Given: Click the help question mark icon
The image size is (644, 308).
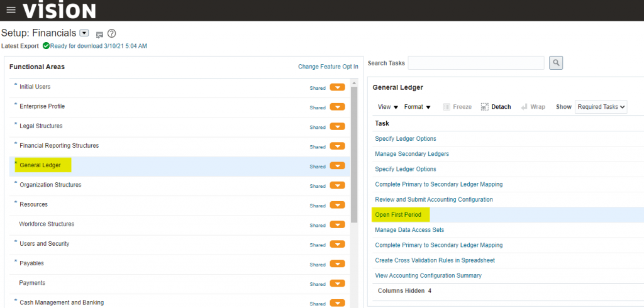Looking at the screenshot, I should 112,34.
